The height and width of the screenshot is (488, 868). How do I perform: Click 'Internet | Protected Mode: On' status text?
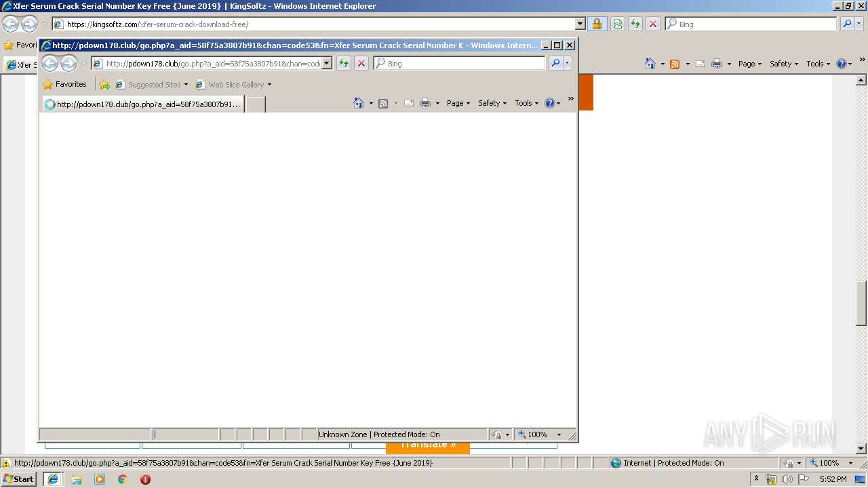click(673, 463)
